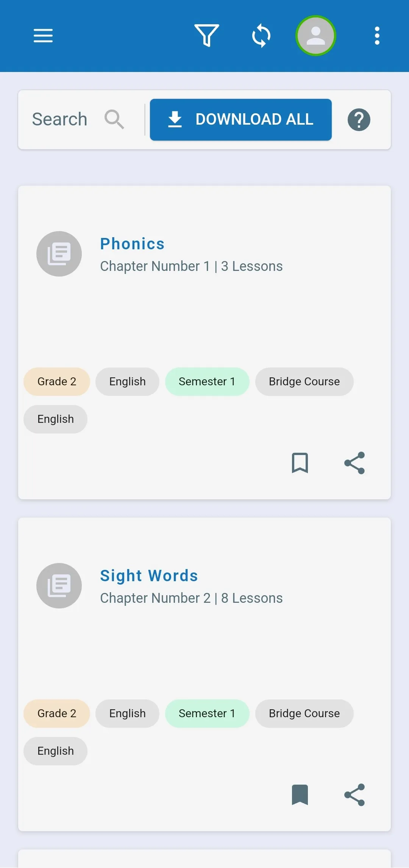
Task: Open the hamburger navigation menu
Action: point(43,36)
